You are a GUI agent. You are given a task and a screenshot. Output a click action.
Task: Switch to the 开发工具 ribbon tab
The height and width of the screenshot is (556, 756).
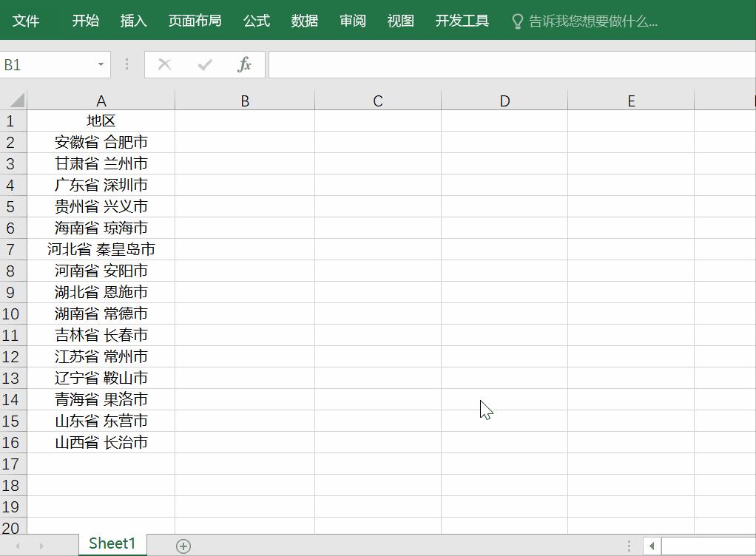coord(462,21)
